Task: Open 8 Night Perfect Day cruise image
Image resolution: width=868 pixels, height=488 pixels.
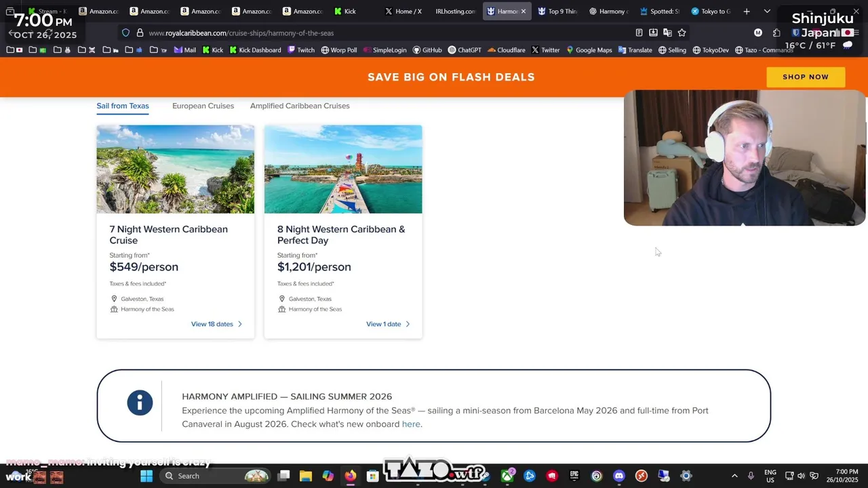Action: click(343, 169)
